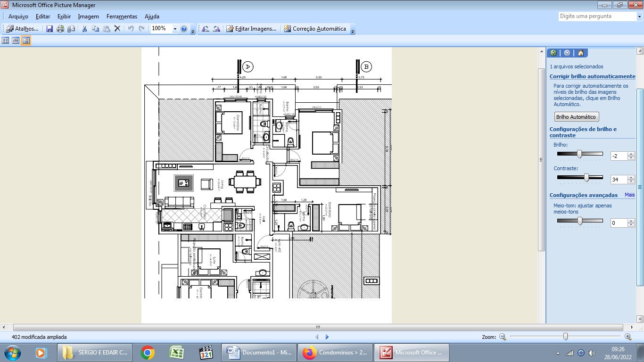This screenshot has width=644, height=362.
Task: Click the Print icon in the toolbar
Action: (60, 29)
